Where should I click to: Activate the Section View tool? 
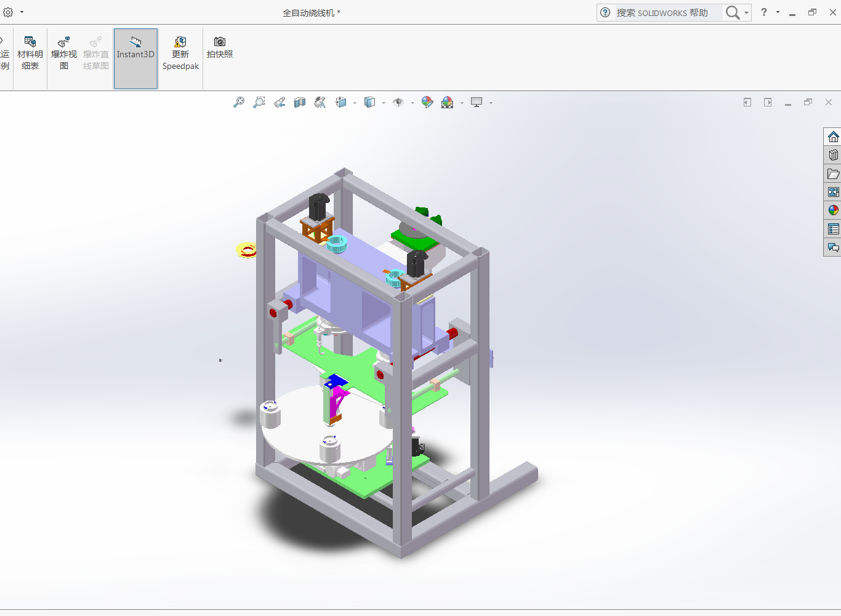coord(300,102)
